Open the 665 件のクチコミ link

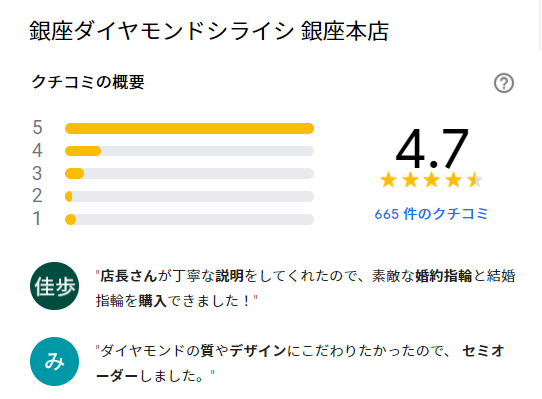(x=431, y=214)
